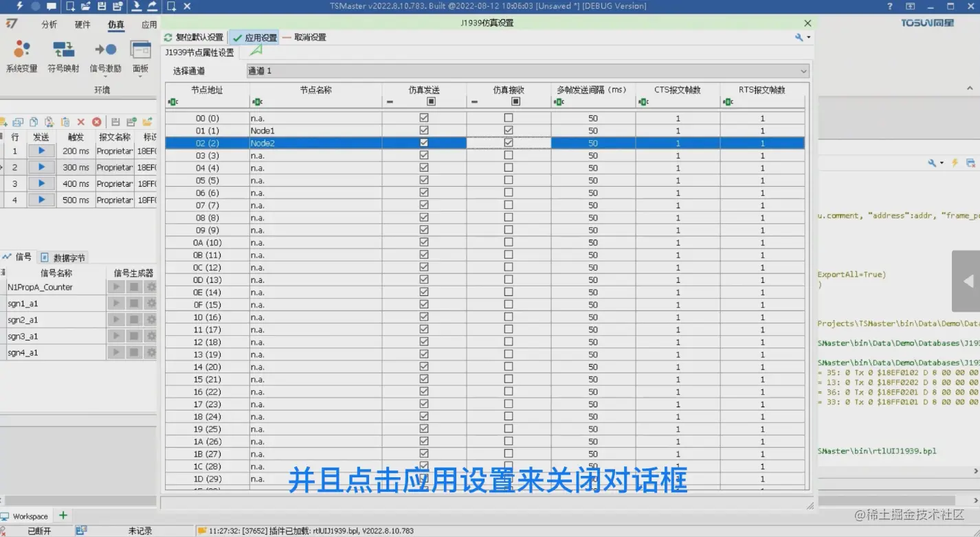Click 复位默认设置 reset defaults button
Screen dimensions: 980x537
click(193, 37)
